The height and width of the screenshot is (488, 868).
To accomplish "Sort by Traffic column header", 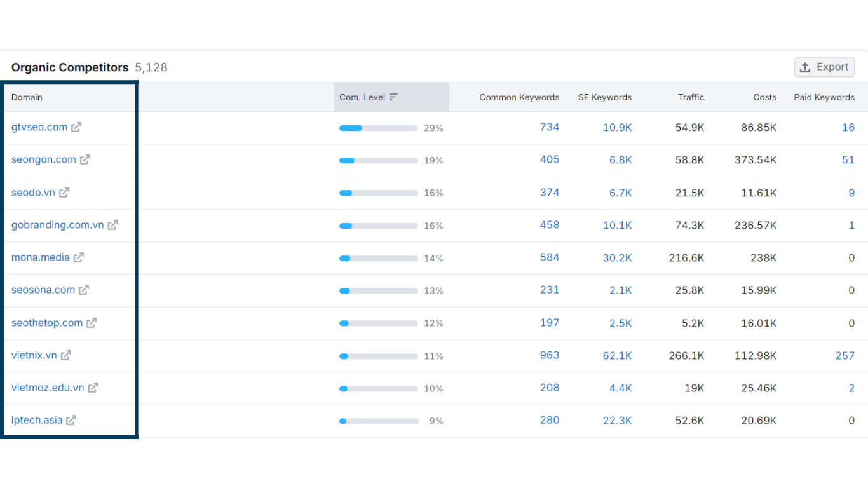I will click(x=691, y=97).
